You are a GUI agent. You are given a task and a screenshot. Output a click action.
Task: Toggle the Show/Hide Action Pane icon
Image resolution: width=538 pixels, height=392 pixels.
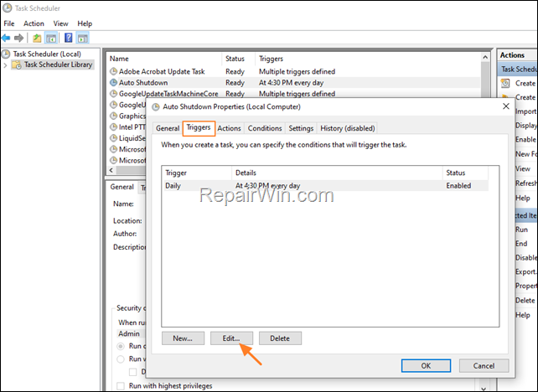[x=82, y=38]
